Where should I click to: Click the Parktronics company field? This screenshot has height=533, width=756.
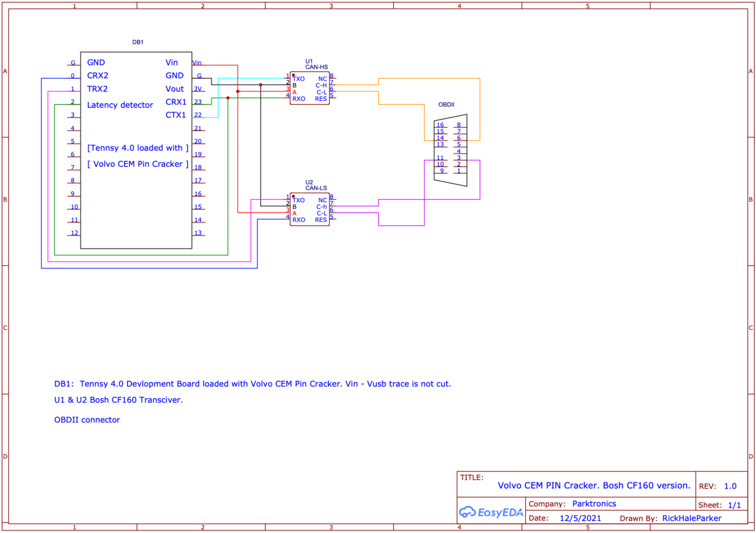coord(594,504)
